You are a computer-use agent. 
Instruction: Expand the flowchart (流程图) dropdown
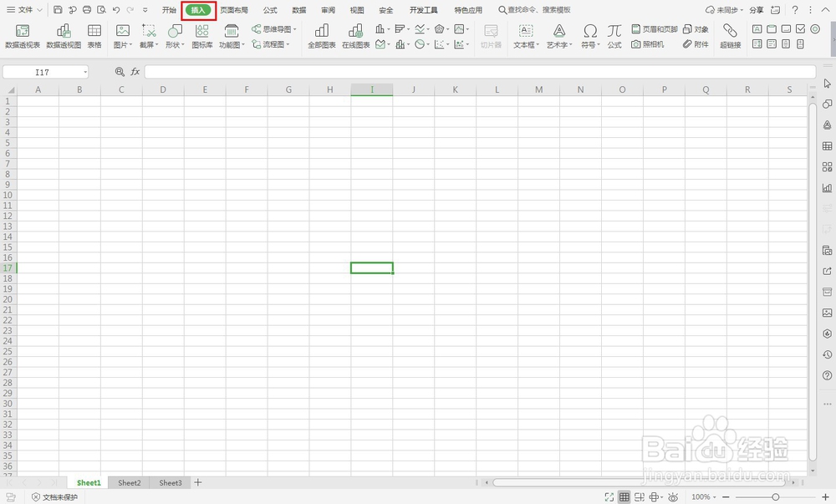coord(270,44)
